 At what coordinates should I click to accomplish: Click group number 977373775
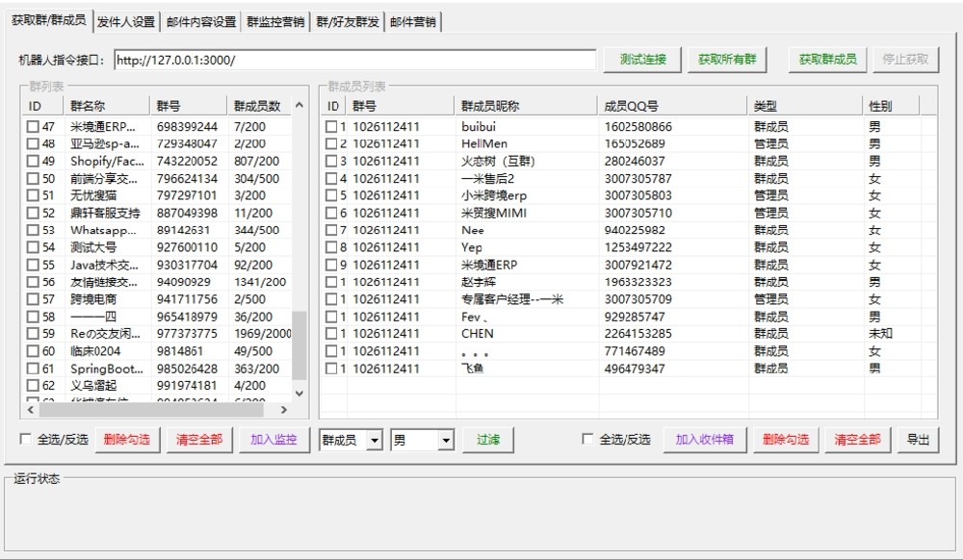click(x=187, y=334)
